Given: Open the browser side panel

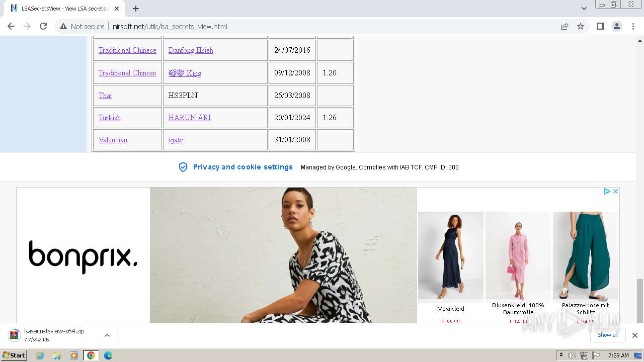Looking at the screenshot, I should click(x=600, y=26).
